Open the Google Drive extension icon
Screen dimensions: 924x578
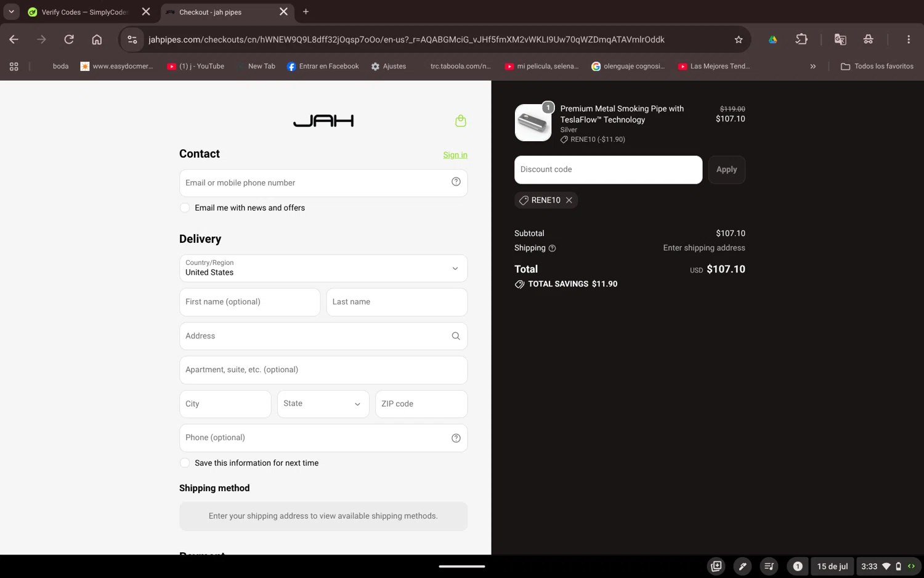pos(772,39)
